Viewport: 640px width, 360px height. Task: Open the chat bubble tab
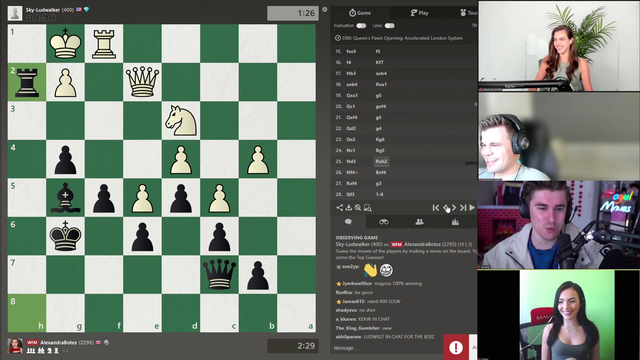point(348,222)
